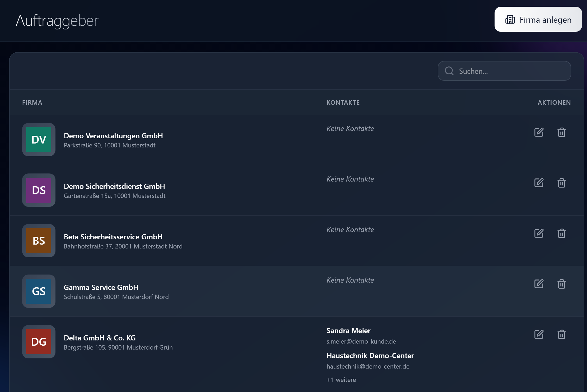Click email s.meier@demo-kunde.de

[x=361, y=341]
